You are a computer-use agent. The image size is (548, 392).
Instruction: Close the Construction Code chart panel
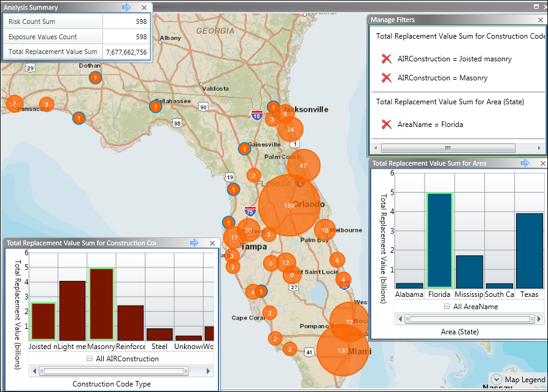(212, 243)
